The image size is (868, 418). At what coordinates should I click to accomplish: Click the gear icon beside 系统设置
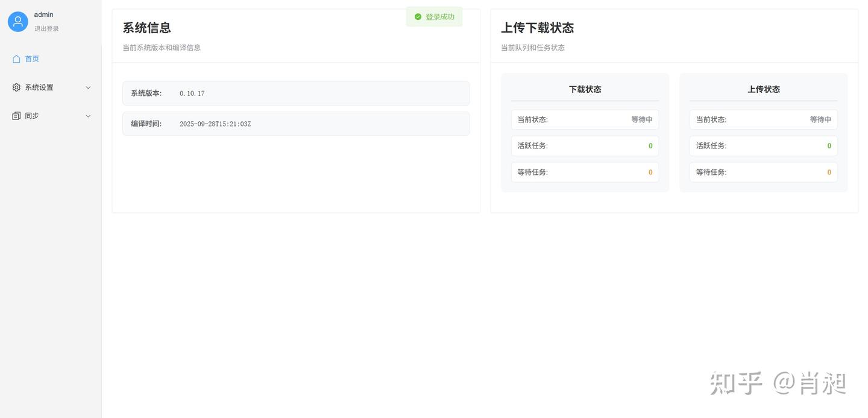[16, 87]
